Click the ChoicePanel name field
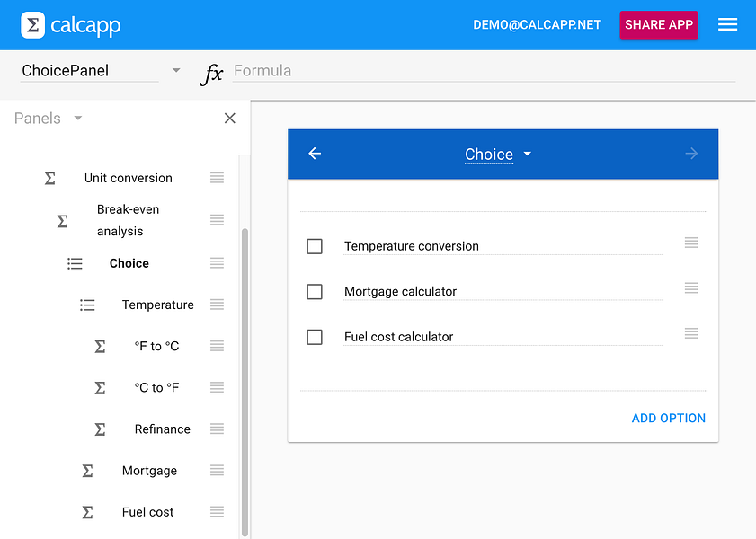The height and width of the screenshot is (539, 756). 90,71
